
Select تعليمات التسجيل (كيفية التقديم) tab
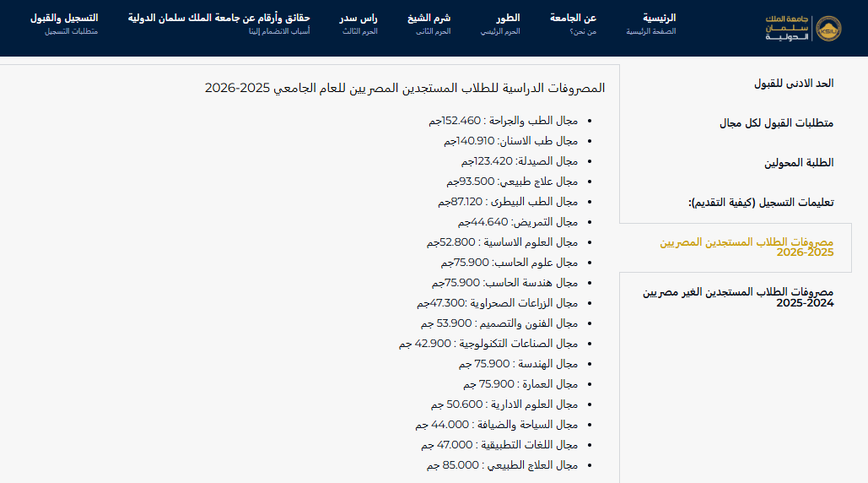click(x=761, y=203)
